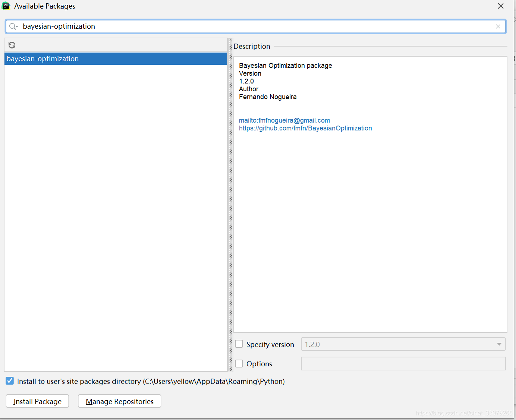
Task: Click the refresh packages list icon
Action: (12, 45)
